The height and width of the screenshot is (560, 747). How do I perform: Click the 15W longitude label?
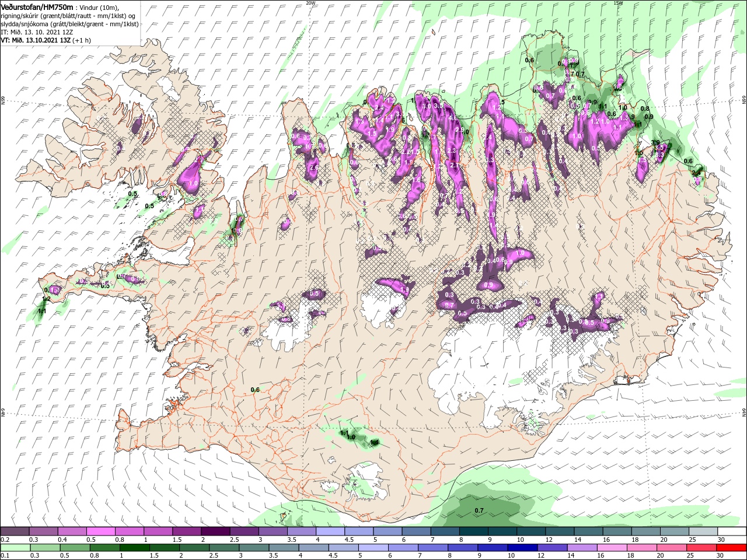(618, 3)
